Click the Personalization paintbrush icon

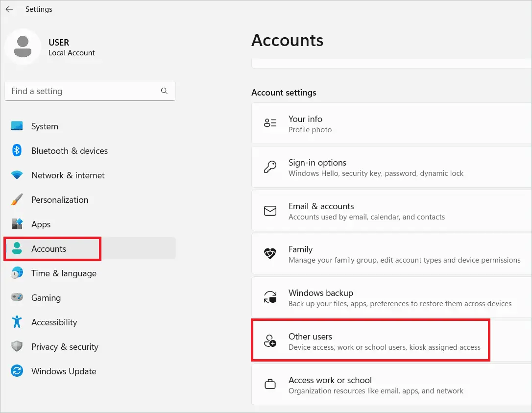[17, 199]
